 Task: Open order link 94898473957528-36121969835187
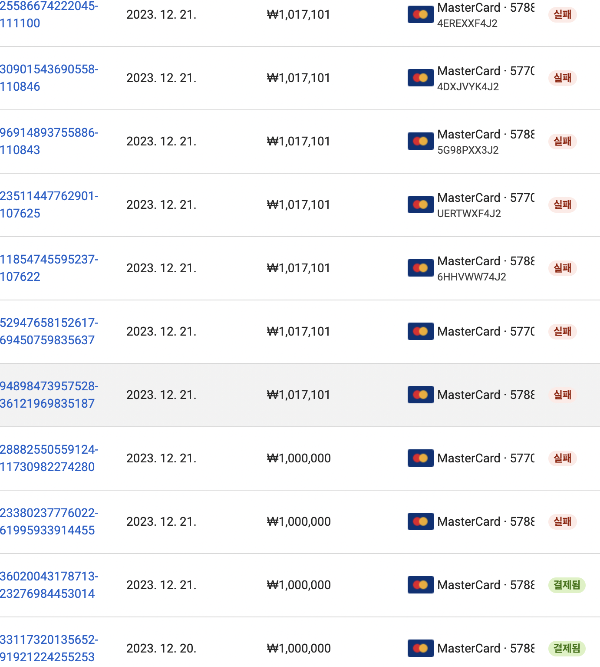pos(49,395)
